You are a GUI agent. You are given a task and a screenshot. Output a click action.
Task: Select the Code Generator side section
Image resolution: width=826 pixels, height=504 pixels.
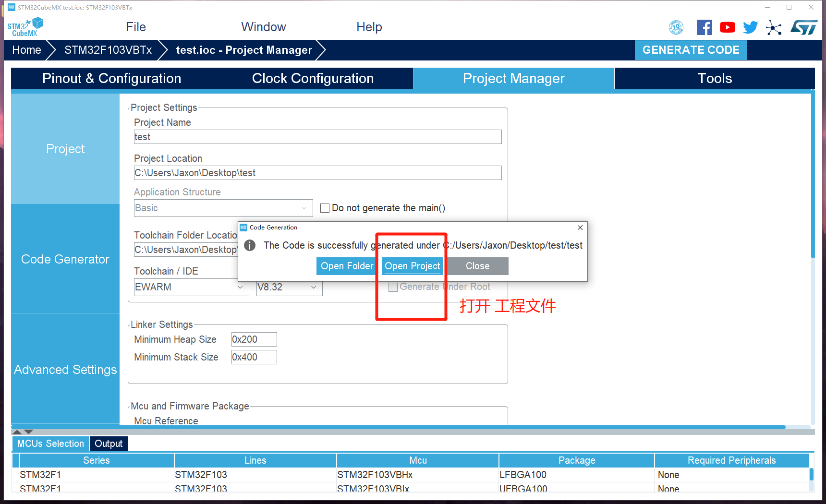tap(65, 259)
